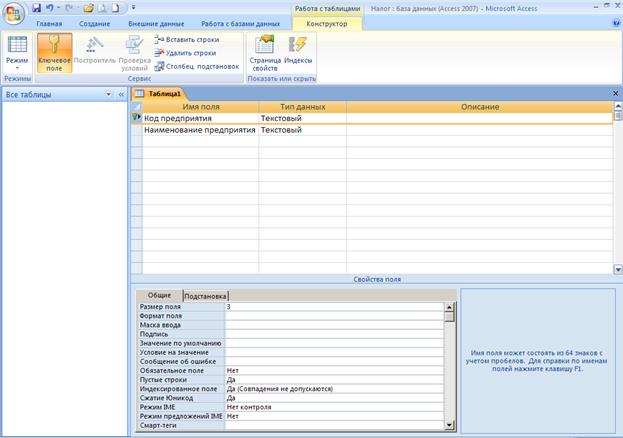The image size is (623, 438).
Task: Open Индексированное поле value setting
Action: pos(334,389)
